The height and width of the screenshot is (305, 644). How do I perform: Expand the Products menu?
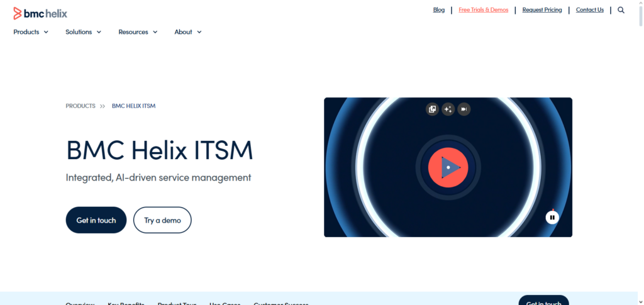(x=31, y=32)
